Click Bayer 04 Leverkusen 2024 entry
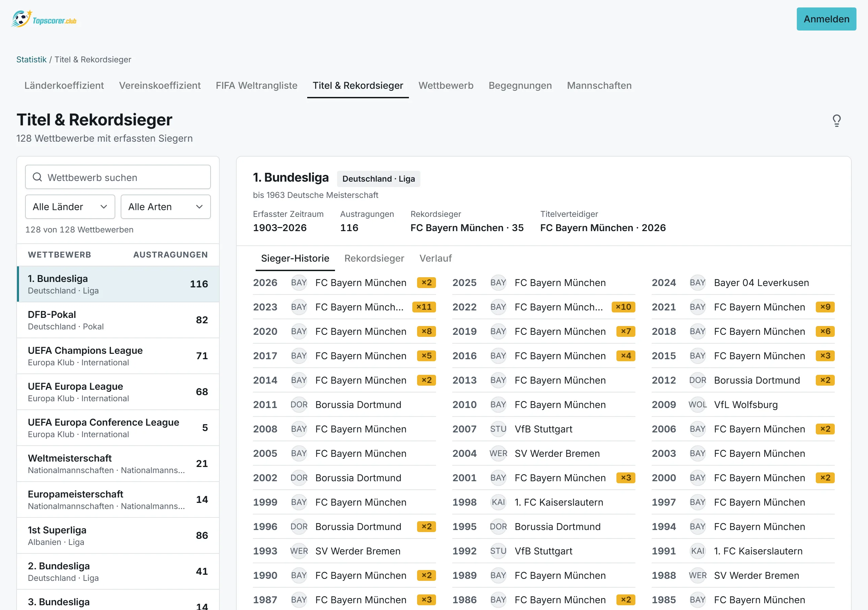This screenshot has width=868, height=610. pos(743,283)
